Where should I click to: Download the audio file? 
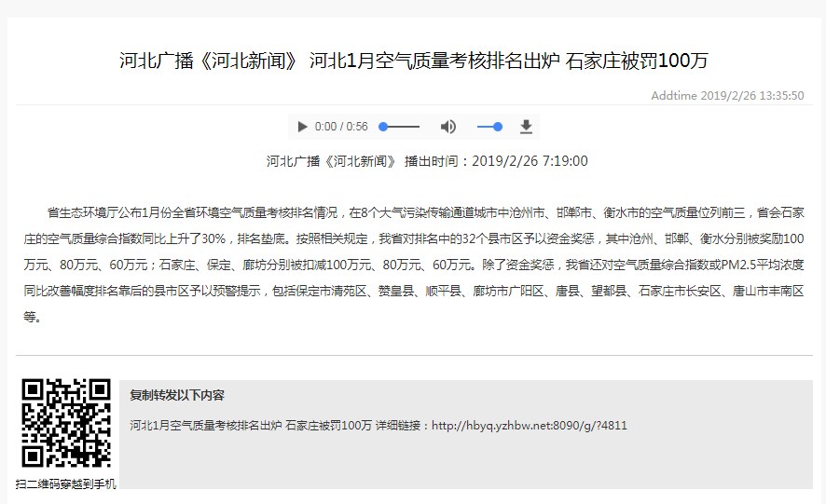click(x=526, y=127)
